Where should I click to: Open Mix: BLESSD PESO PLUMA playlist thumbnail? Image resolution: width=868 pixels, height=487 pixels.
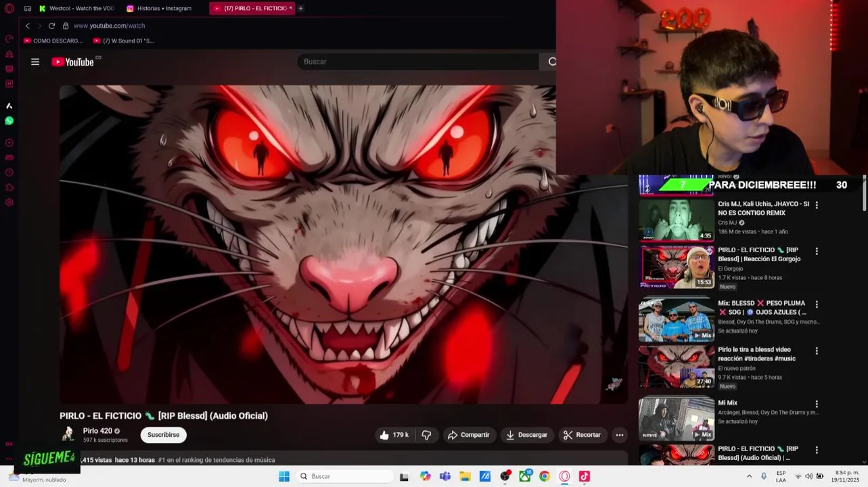coord(677,319)
